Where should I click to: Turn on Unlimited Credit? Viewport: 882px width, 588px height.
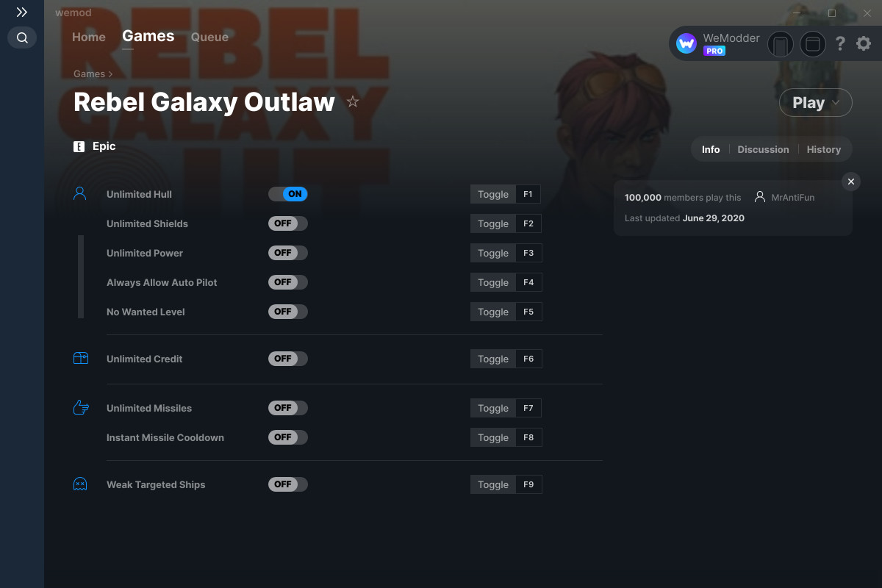tap(287, 358)
